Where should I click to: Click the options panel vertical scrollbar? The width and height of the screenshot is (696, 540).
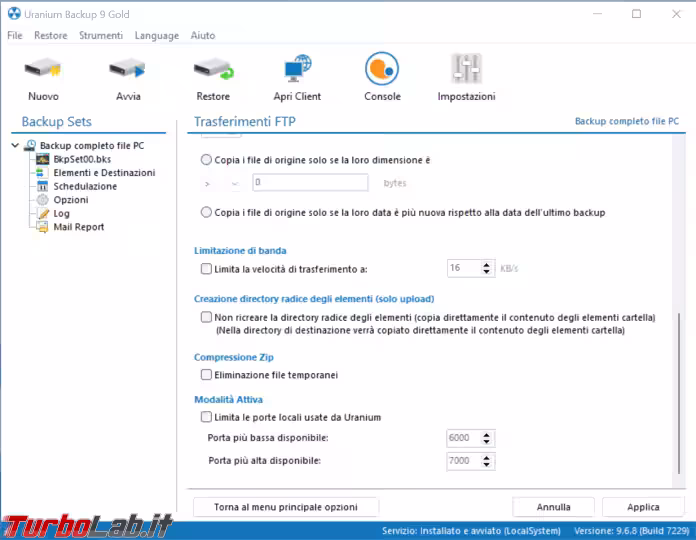pyautogui.click(x=678, y=393)
